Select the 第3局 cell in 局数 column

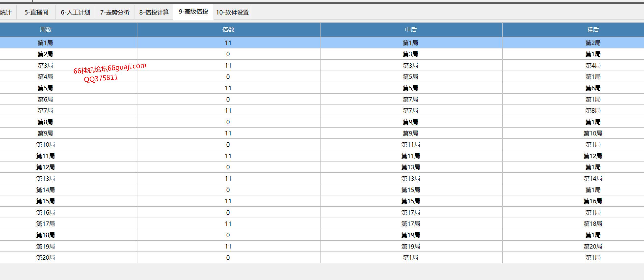click(68, 65)
